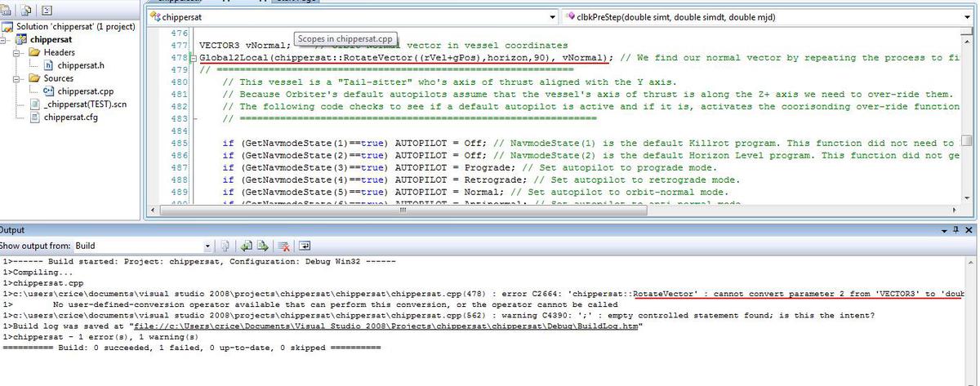Click Find Message in Code icon

click(227, 246)
